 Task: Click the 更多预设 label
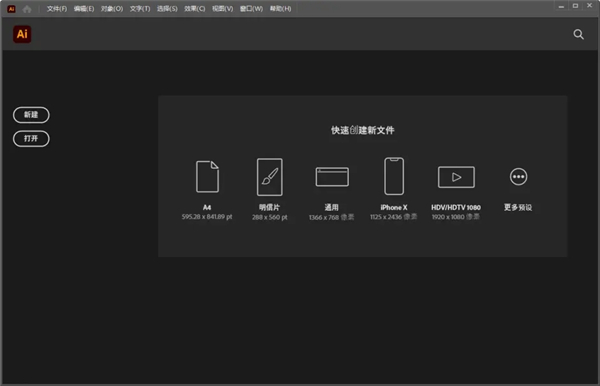point(518,207)
